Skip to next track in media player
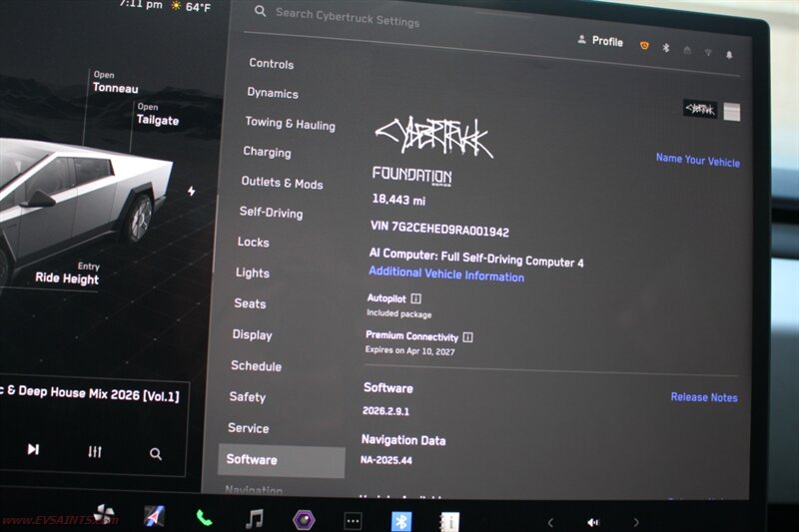Viewport: 799px width, 532px height. [x=33, y=450]
